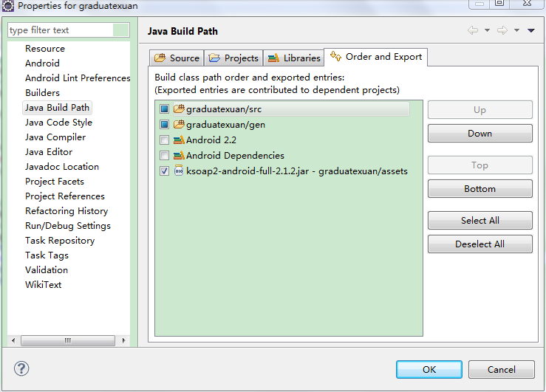Open Validation page
The image size is (546, 392).
(x=47, y=270)
